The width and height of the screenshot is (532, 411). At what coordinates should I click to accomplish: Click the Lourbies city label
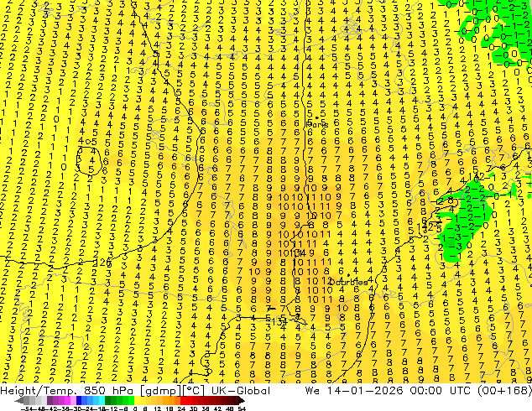(x=348, y=282)
